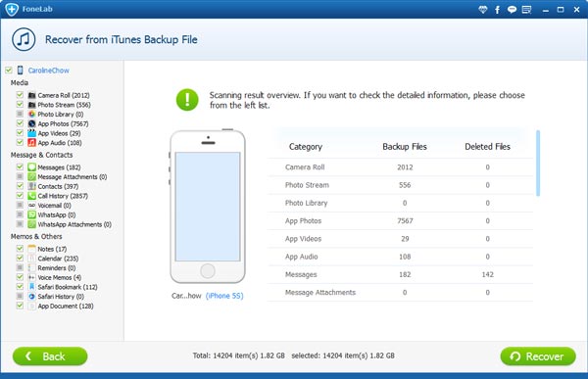Click the Voicemail icon
588x379 pixels.
click(x=32, y=205)
